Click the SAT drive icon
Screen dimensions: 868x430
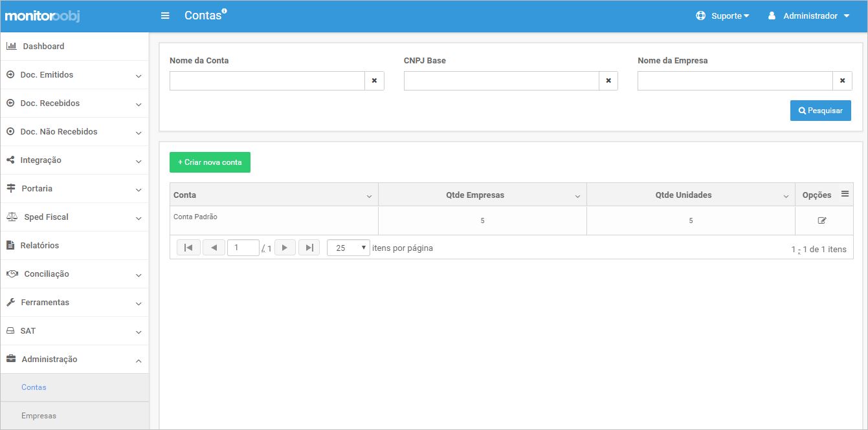pyautogui.click(x=10, y=330)
